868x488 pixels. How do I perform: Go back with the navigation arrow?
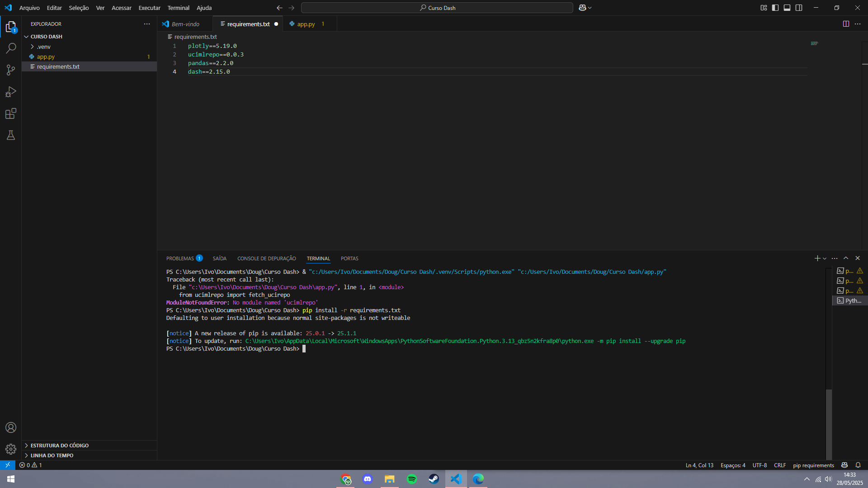[279, 8]
